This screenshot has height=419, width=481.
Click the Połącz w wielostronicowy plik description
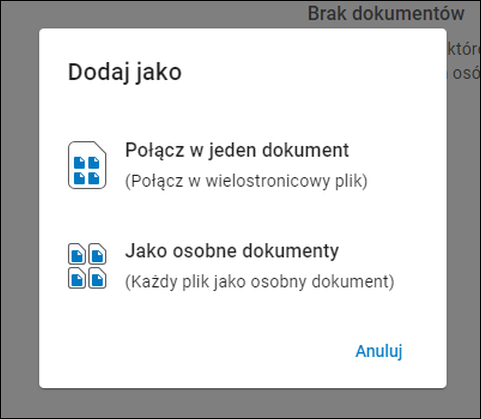[246, 181]
